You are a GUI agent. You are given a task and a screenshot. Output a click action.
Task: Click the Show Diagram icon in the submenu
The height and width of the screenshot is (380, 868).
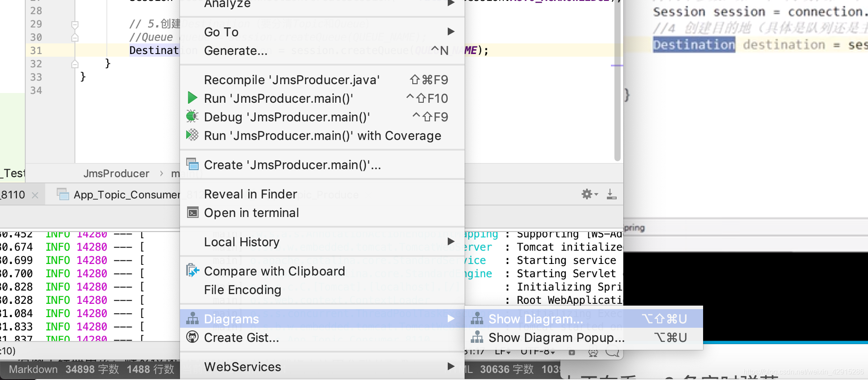(x=477, y=318)
